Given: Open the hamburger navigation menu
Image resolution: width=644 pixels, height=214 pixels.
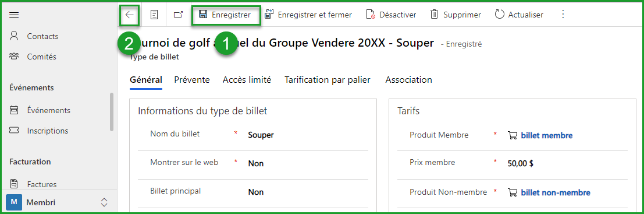Looking at the screenshot, I should (x=14, y=15).
